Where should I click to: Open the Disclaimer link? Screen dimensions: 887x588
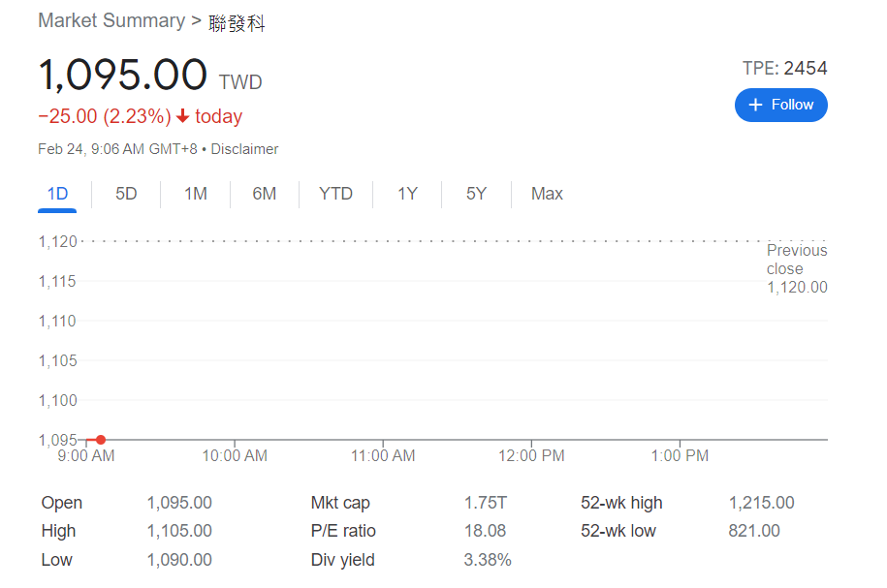[244, 149]
